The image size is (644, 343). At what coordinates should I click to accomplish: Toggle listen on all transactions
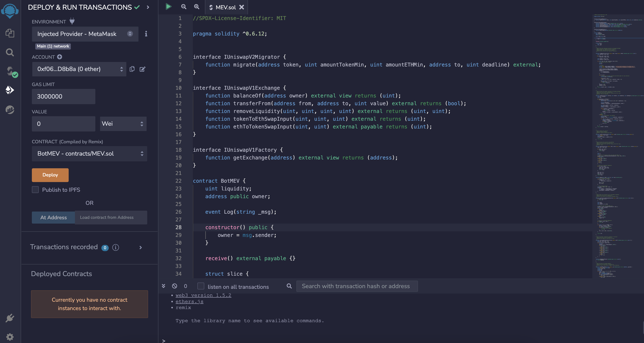(201, 286)
